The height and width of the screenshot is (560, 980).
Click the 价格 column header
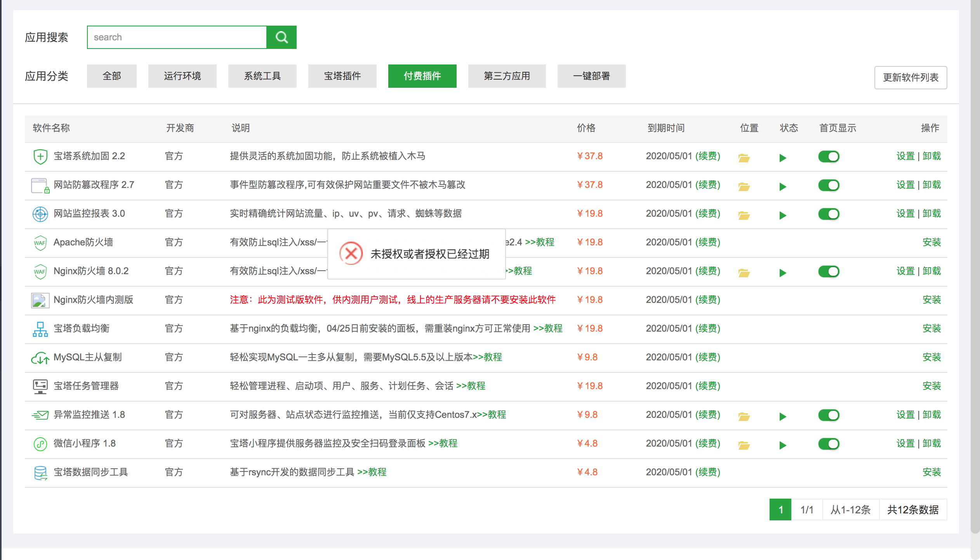click(586, 128)
